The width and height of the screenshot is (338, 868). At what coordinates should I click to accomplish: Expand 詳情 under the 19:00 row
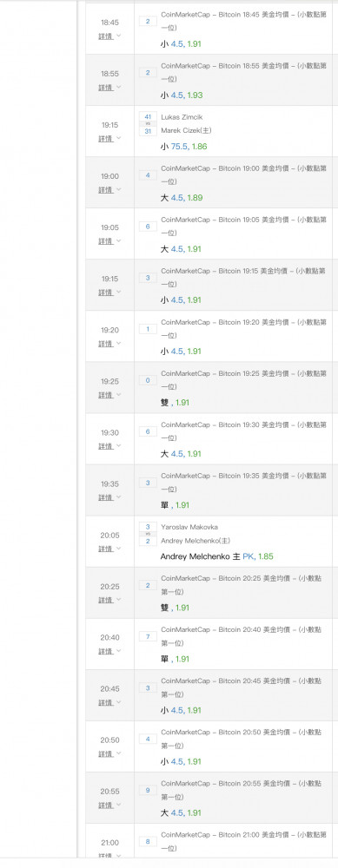(109, 190)
